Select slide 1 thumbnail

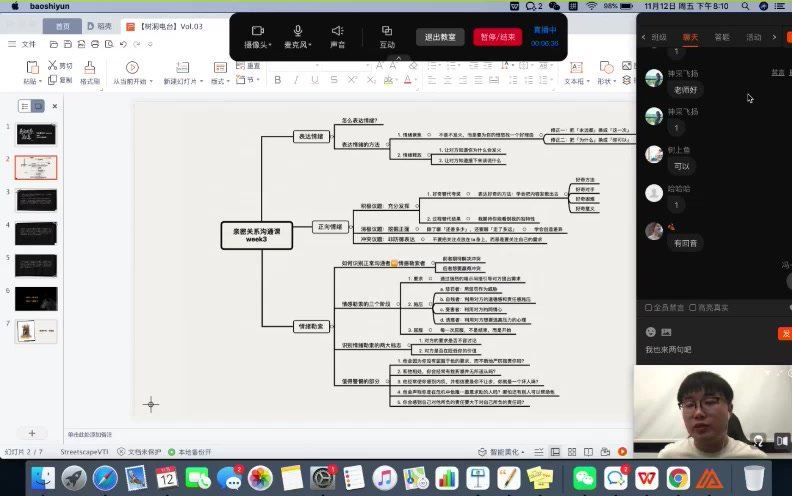tap(36, 135)
